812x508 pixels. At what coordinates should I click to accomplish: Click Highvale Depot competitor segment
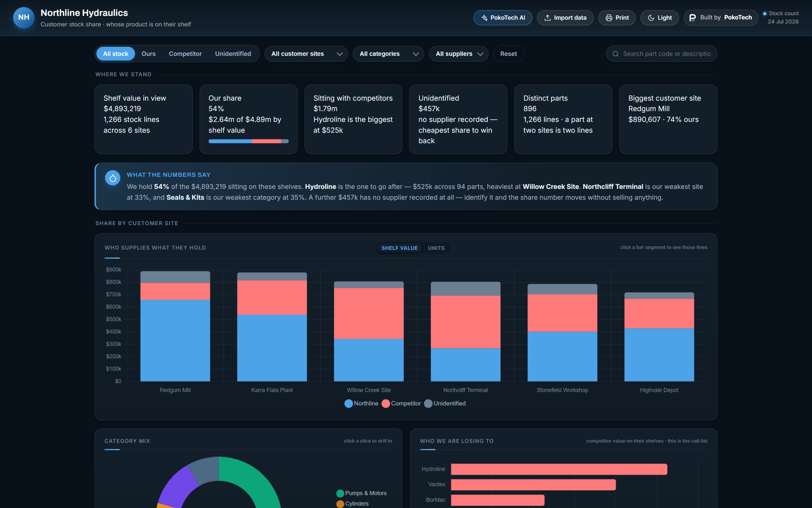point(659,313)
